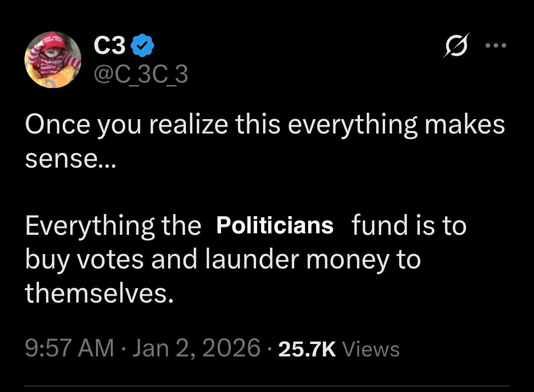This screenshot has height=392, width=534.
Task: Click the Views label
Action: (x=371, y=349)
